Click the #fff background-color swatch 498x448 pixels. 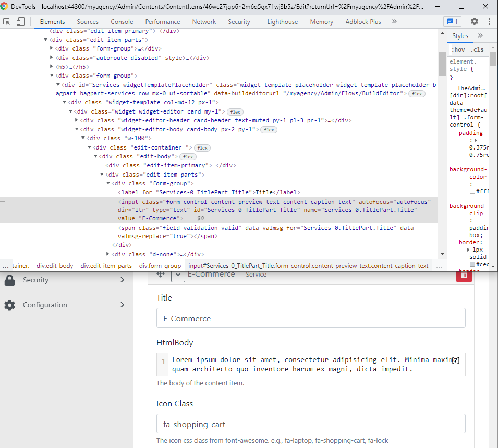pos(472,191)
